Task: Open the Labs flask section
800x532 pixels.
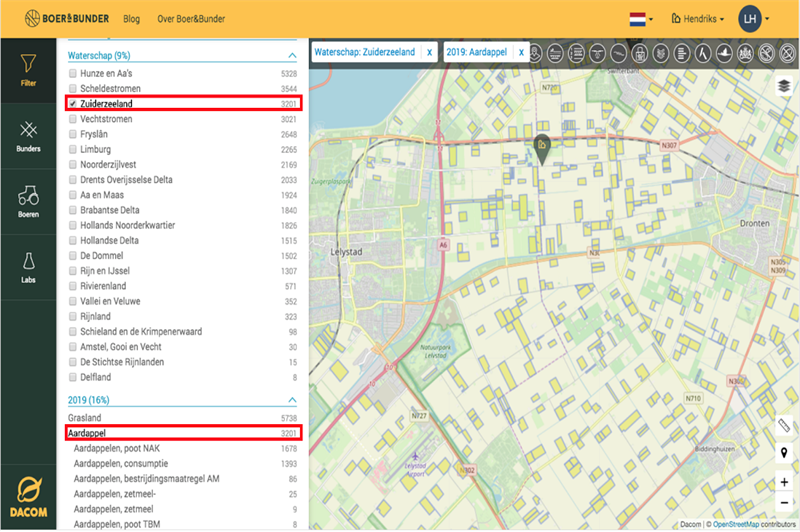Action: click(29, 268)
